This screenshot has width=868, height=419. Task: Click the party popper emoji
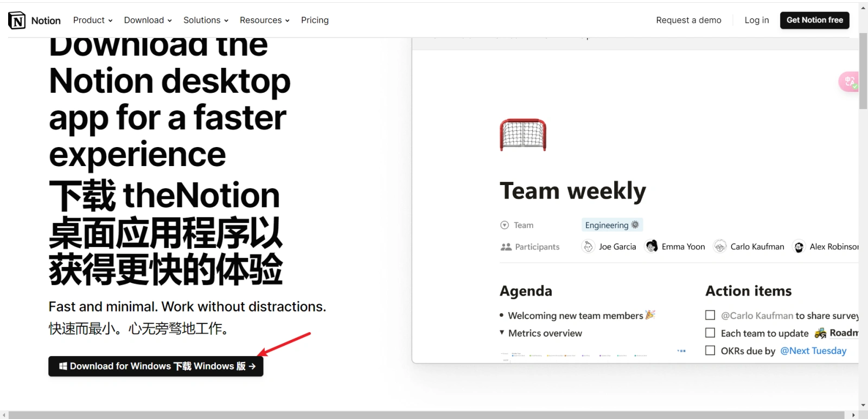coord(650,315)
